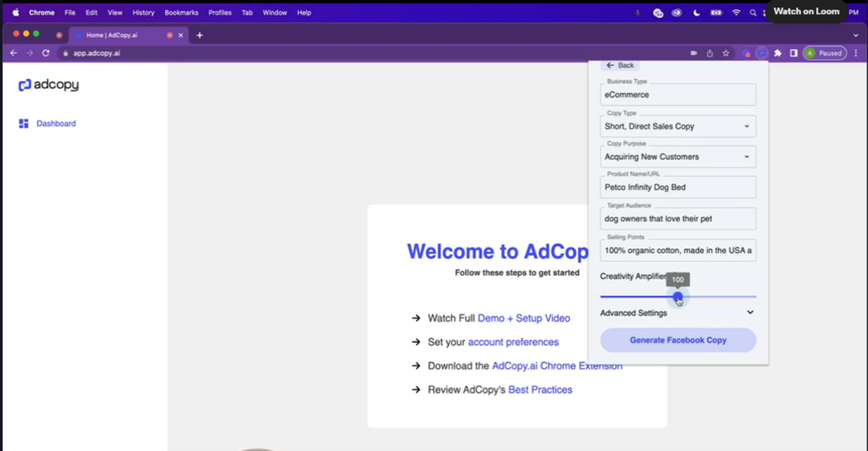Click the site lock icon in address bar
Viewport: 868px width, 451px height.
[65, 53]
